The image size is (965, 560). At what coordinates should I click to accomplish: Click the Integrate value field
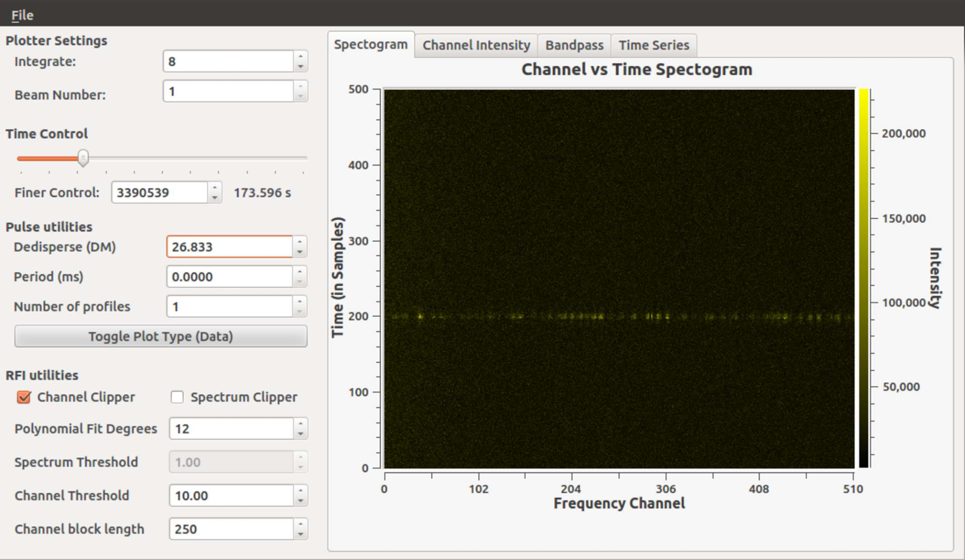coord(229,61)
